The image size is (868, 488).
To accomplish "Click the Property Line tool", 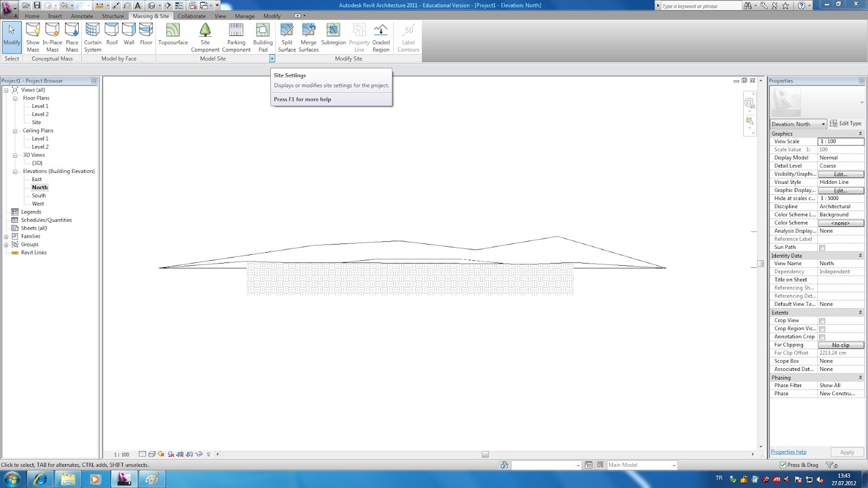I will click(359, 37).
